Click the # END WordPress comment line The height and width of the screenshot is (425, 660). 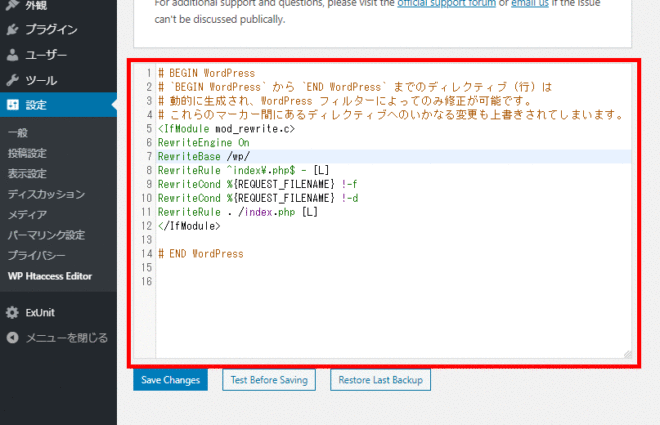pyautogui.click(x=201, y=254)
